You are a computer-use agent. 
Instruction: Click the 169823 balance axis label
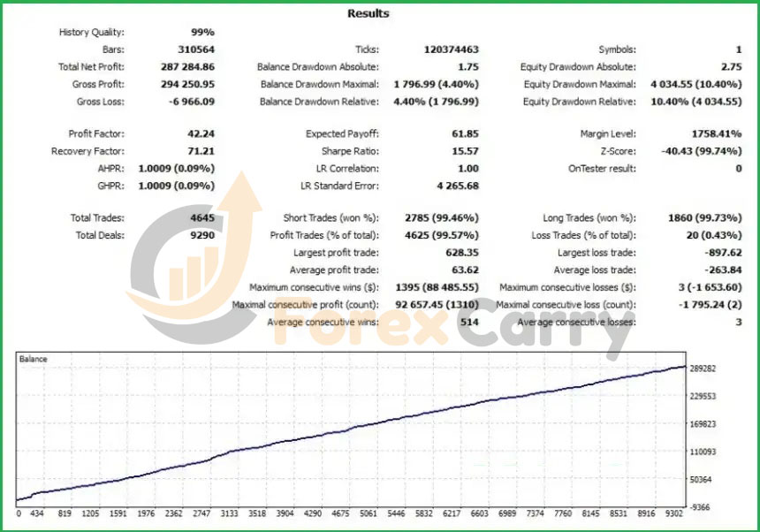[x=703, y=424]
